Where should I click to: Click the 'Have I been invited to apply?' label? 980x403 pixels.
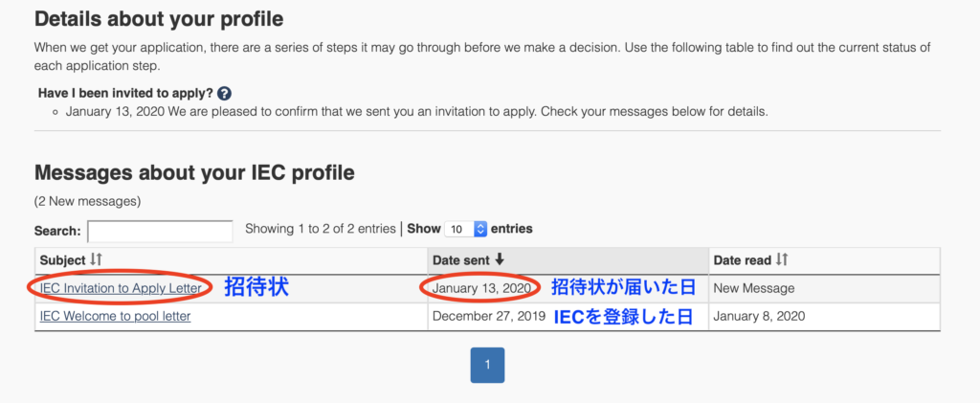point(125,93)
